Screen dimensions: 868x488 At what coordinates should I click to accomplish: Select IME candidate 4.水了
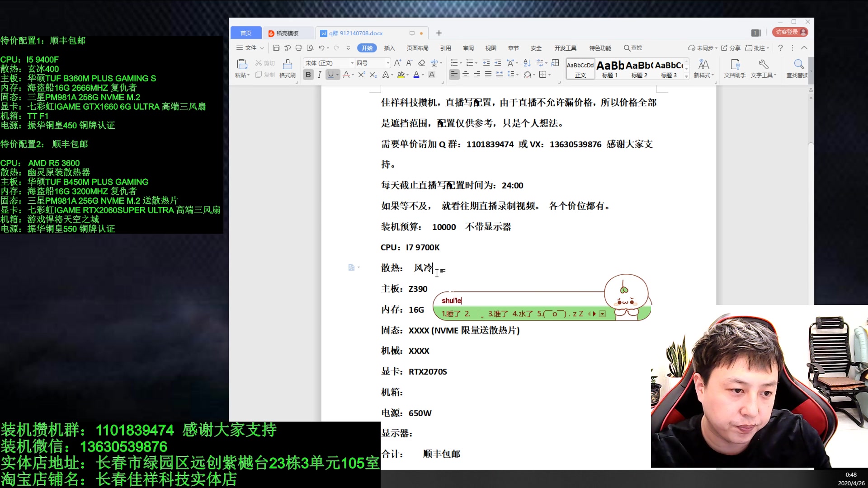pos(523,314)
